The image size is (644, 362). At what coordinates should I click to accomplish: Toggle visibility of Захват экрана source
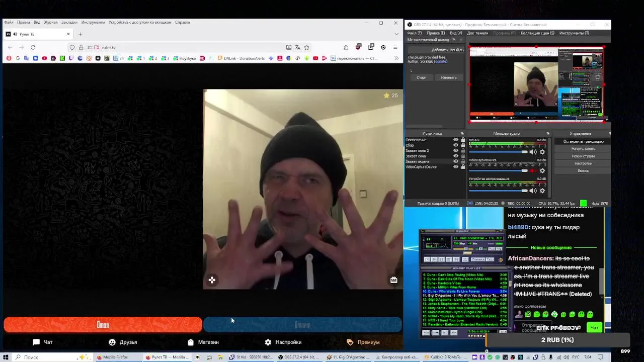456,161
